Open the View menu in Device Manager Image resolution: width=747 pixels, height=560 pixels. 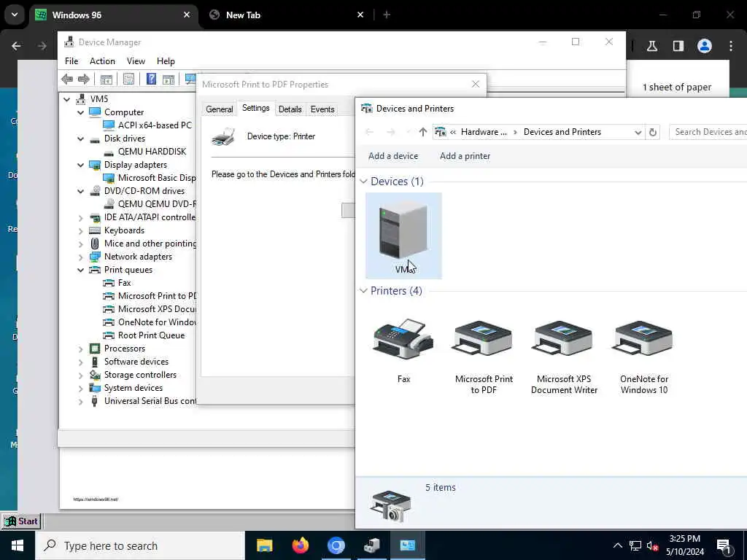point(136,61)
